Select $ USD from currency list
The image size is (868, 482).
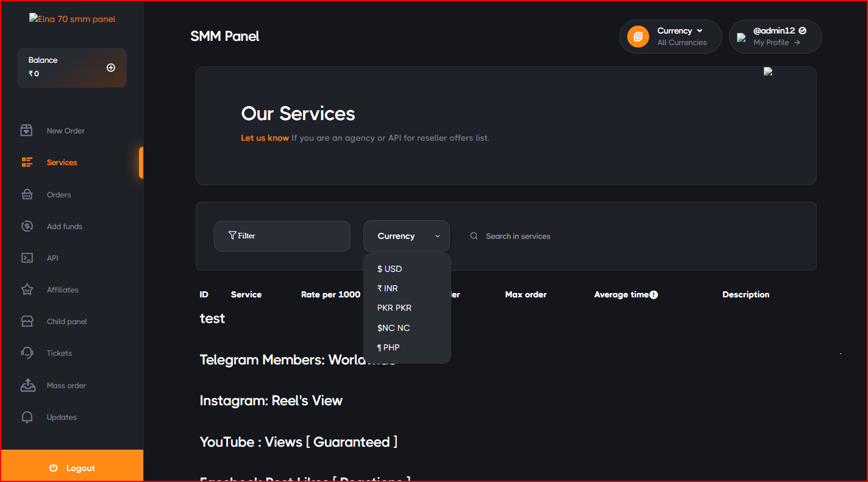tap(390, 269)
